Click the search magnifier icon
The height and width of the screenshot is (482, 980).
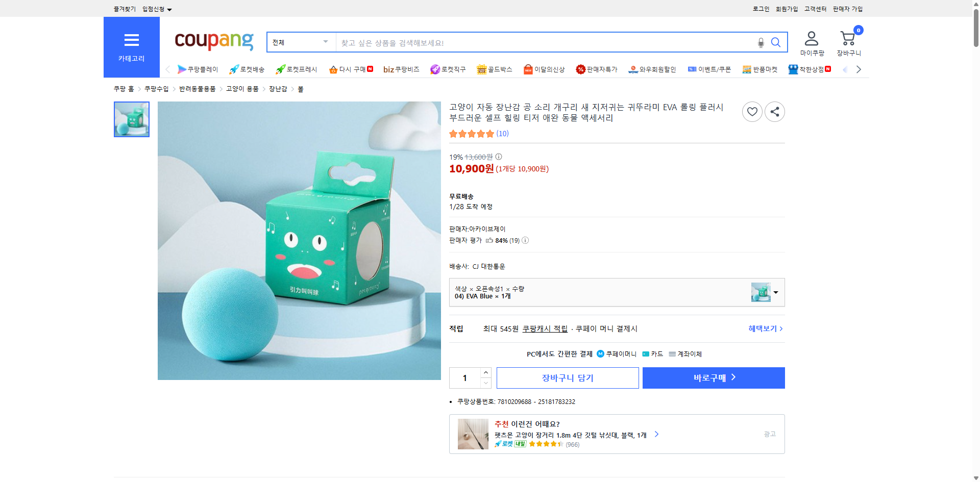(776, 42)
